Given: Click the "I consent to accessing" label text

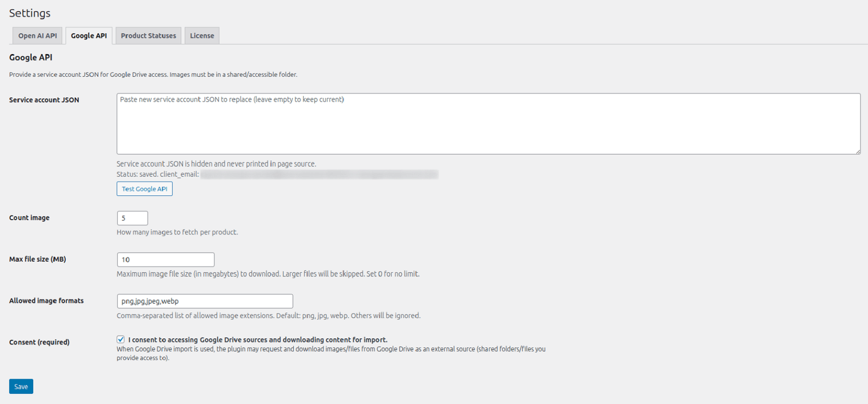Looking at the screenshot, I should [257, 340].
